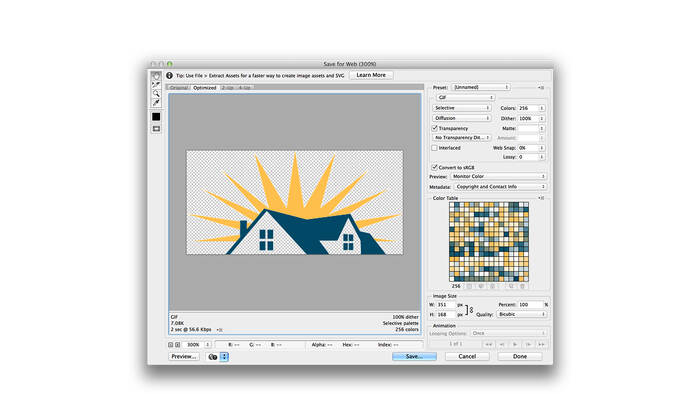Screen dimensions: 700x394
Task: Switch to the Original tab
Action: point(179,87)
